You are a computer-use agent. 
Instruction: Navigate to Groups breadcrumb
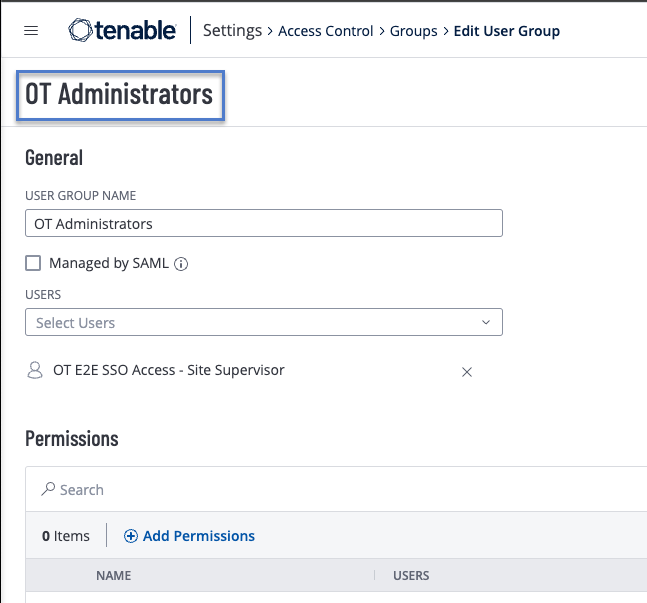[413, 31]
